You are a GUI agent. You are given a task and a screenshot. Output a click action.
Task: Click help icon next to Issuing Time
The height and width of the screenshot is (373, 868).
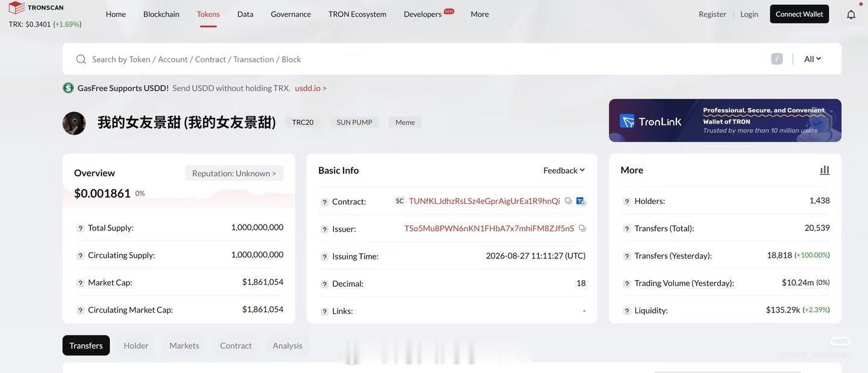pos(324,257)
